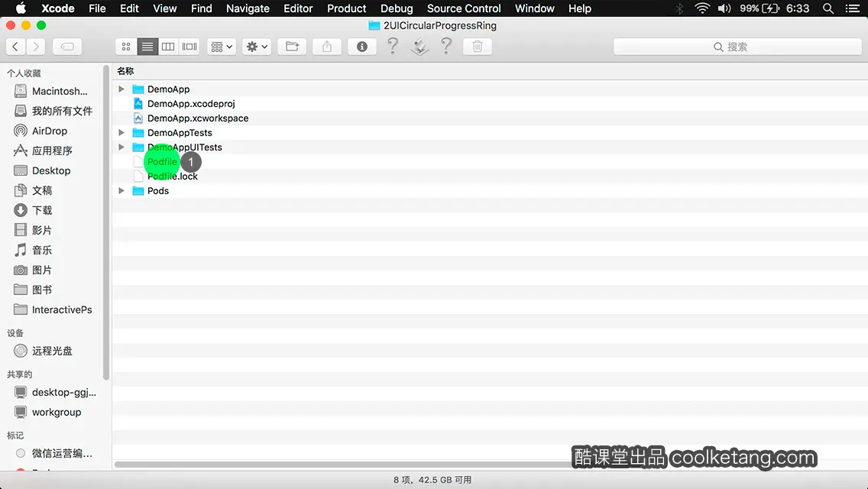Switch to list view

point(147,47)
